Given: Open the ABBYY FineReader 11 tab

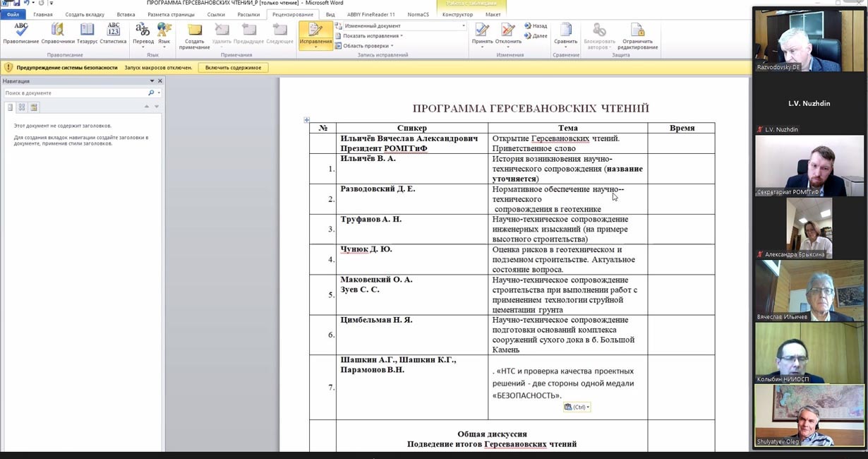Looking at the screenshot, I should 371,14.
